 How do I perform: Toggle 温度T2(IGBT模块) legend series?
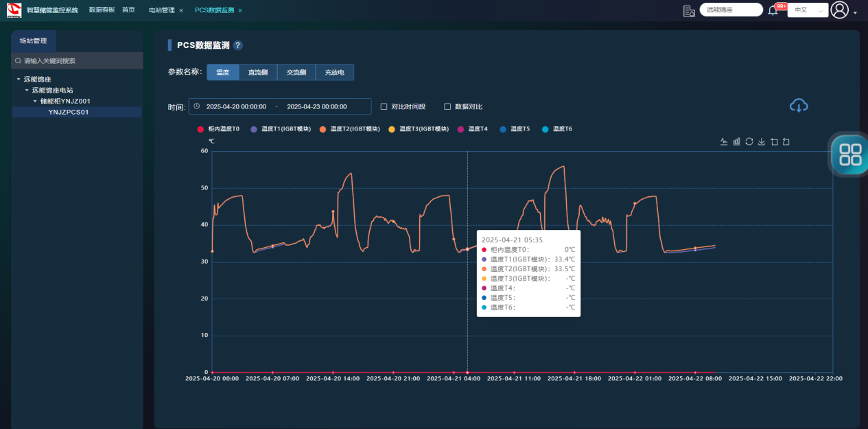[349, 129]
